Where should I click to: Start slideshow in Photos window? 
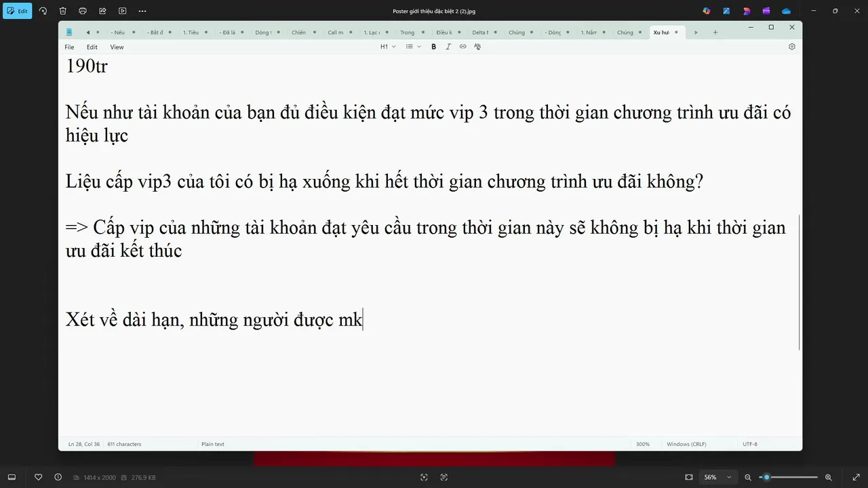coord(122,11)
